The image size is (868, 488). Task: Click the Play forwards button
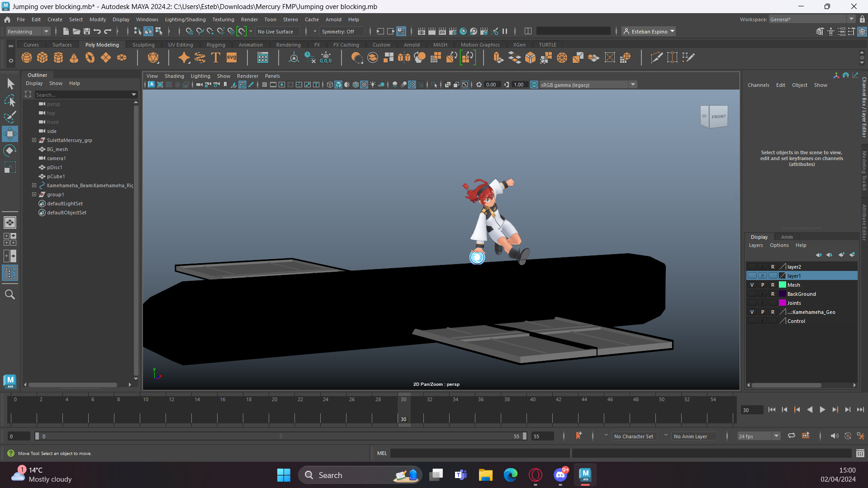click(x=822, y=410)
